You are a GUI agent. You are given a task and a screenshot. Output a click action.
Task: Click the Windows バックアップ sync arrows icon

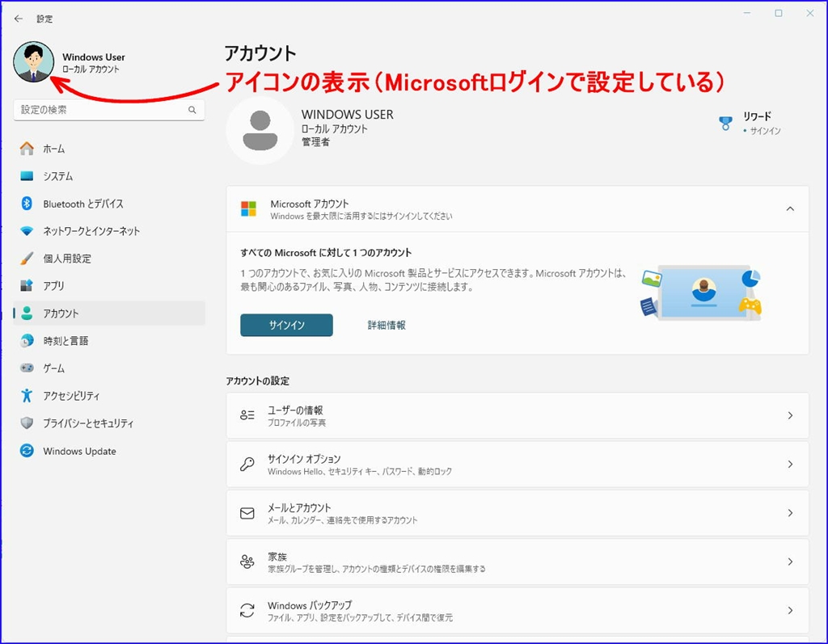247,610
